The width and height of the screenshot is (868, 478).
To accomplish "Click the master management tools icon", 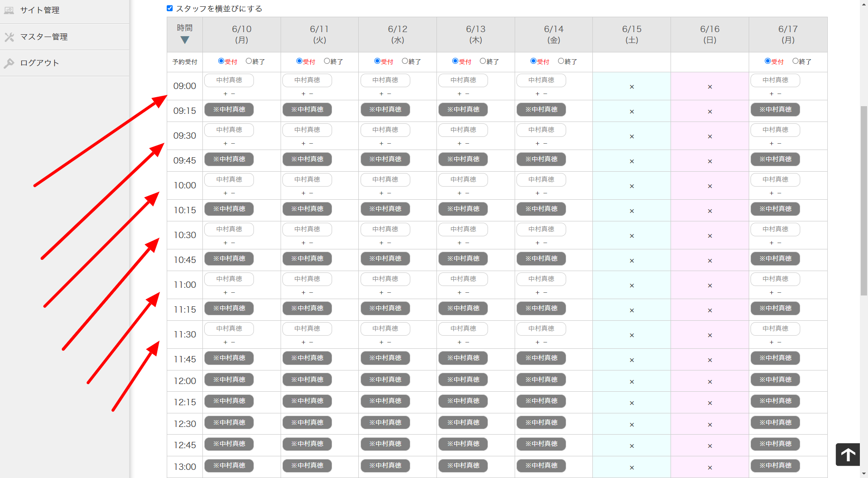I will [x=9, y=37].
